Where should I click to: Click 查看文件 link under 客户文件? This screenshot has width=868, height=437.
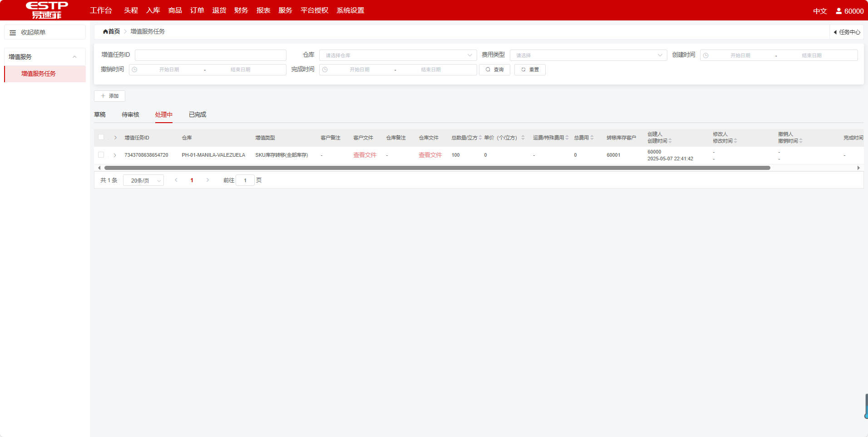365,155
